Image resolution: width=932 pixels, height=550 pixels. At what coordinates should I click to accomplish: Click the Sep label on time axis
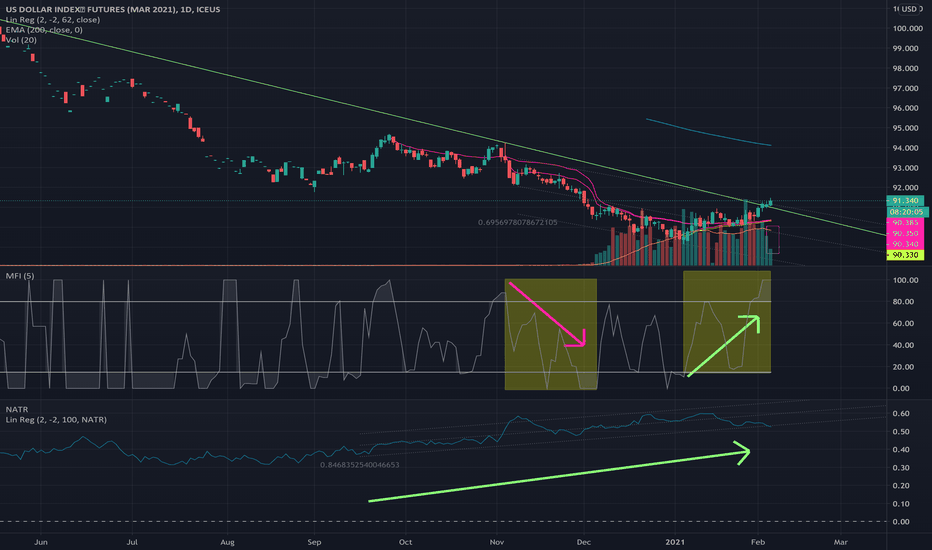click(314, 542)
